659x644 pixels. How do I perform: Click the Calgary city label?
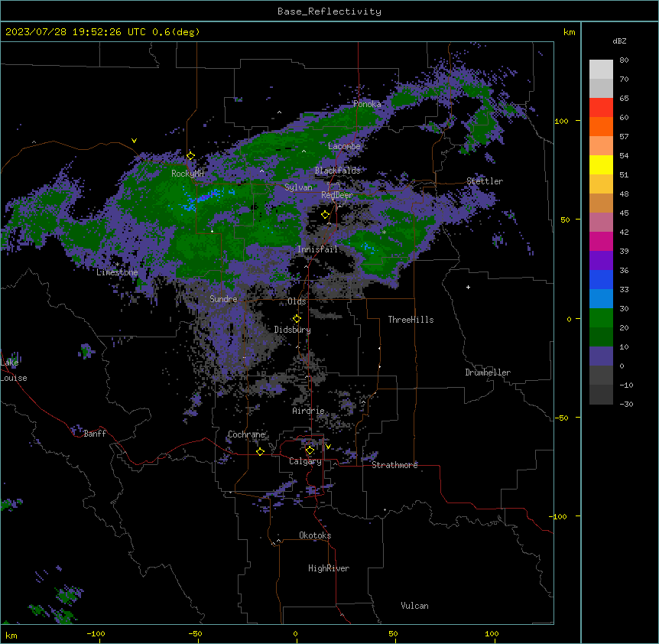305,461
